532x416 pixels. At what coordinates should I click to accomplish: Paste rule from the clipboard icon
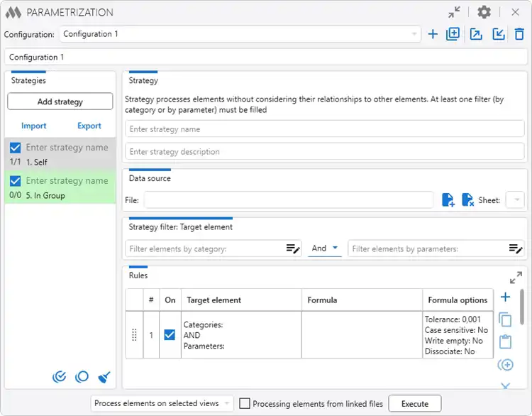coord(505,341)
